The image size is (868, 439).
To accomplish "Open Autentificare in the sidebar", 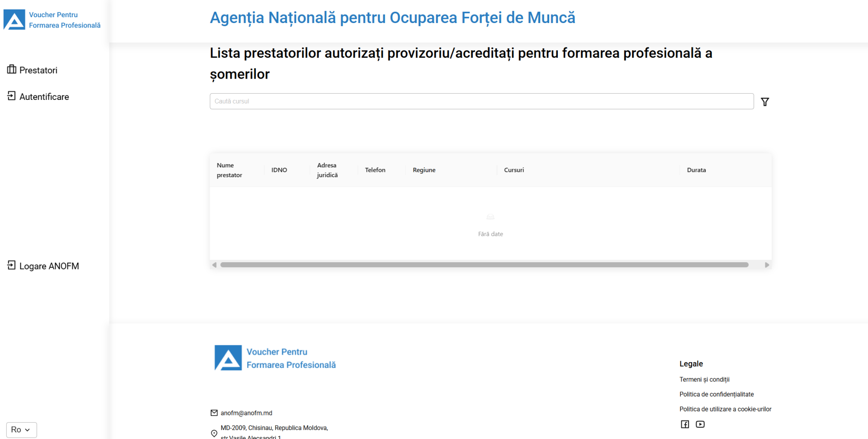I will coord(44,97).
